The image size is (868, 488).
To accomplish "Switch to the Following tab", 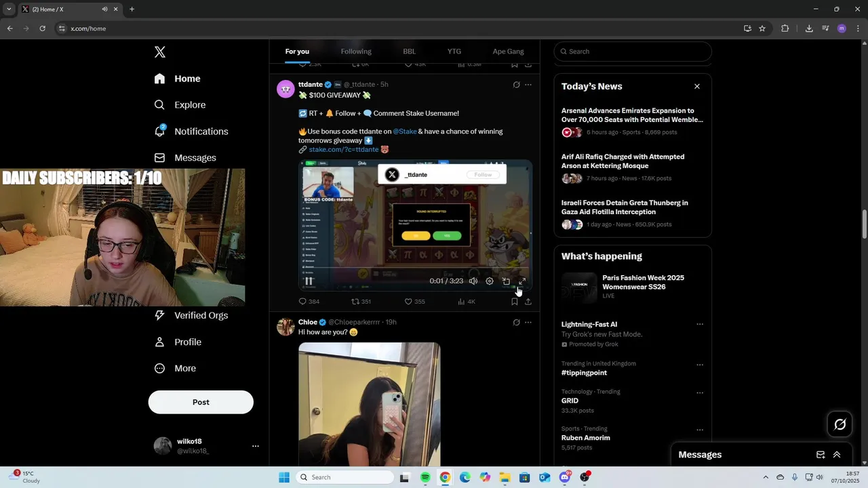I will click(356, 52).
